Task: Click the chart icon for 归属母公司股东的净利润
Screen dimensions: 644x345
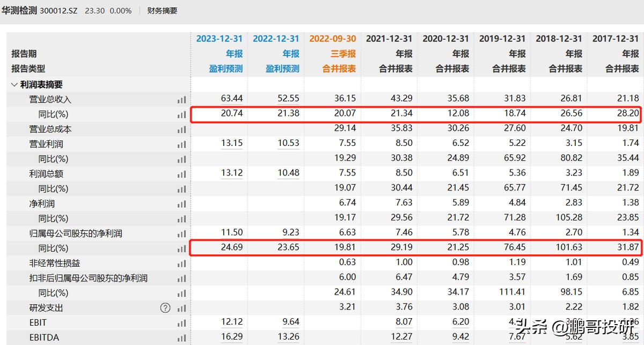Action: pyautogui.click(x=181, y=233)
